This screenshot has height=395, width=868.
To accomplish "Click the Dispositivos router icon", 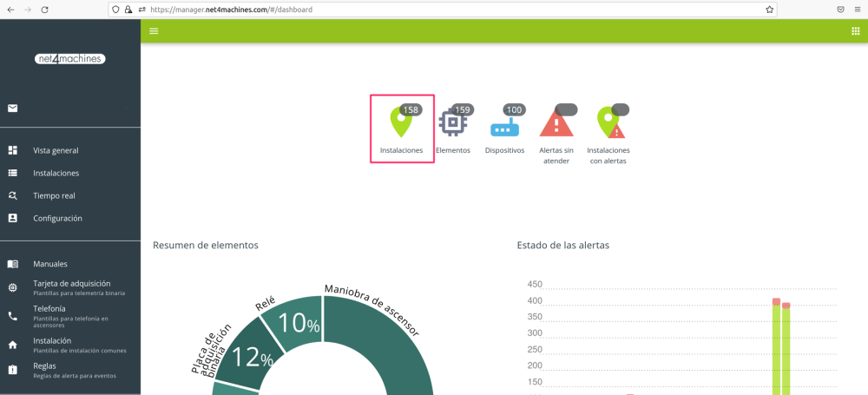I will tap(504, 129).
